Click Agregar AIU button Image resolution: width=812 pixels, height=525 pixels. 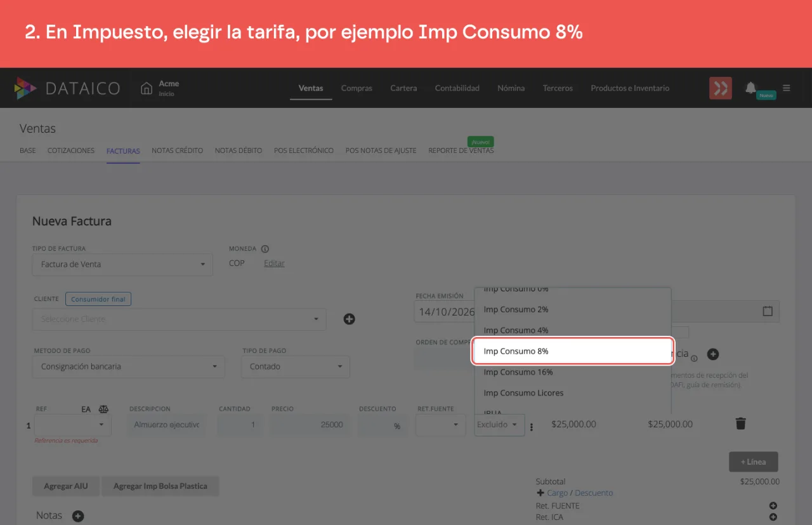pos(66,486)
